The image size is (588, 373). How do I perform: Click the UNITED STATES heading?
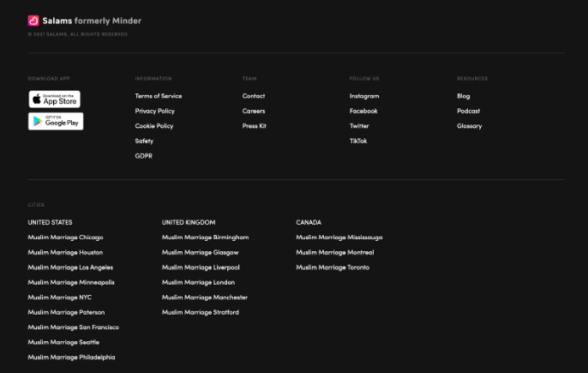(50, 222)
